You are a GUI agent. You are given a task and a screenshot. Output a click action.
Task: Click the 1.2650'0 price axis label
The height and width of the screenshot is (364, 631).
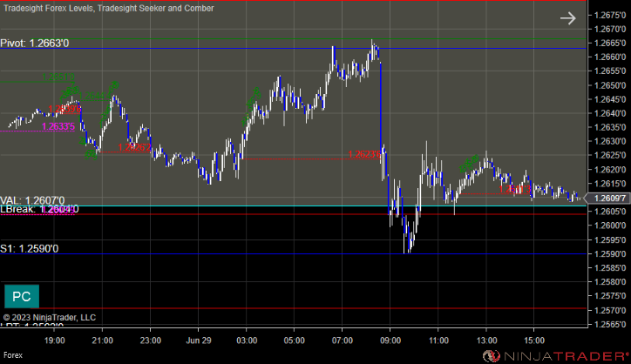click(610, 84)
